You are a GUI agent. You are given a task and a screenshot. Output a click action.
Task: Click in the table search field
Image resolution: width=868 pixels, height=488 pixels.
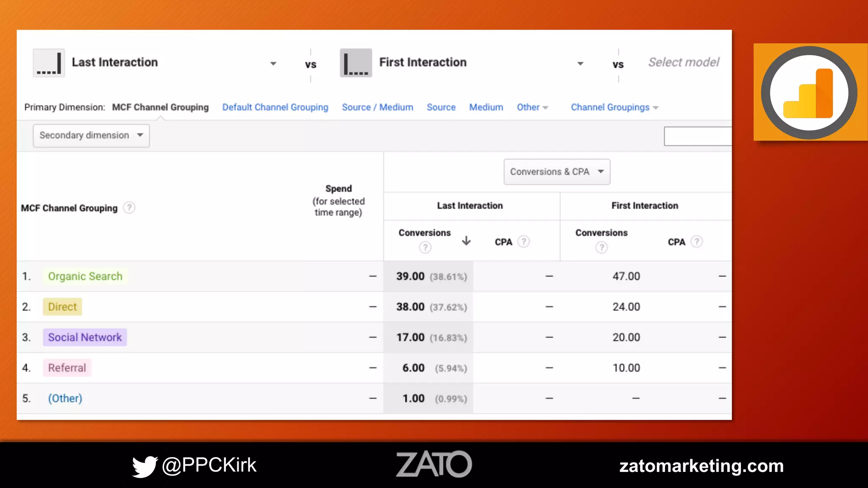tap(698, 136)
